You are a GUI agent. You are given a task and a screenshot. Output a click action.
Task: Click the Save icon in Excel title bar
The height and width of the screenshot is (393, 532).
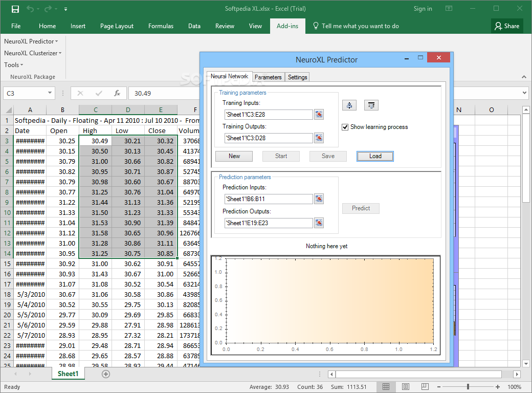[15, 9]
